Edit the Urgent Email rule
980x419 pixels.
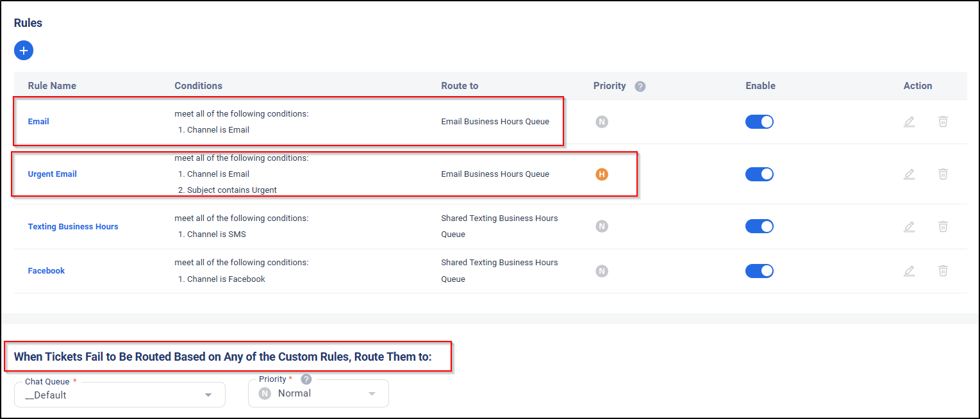pyautogui.click(x=909, y=174)
